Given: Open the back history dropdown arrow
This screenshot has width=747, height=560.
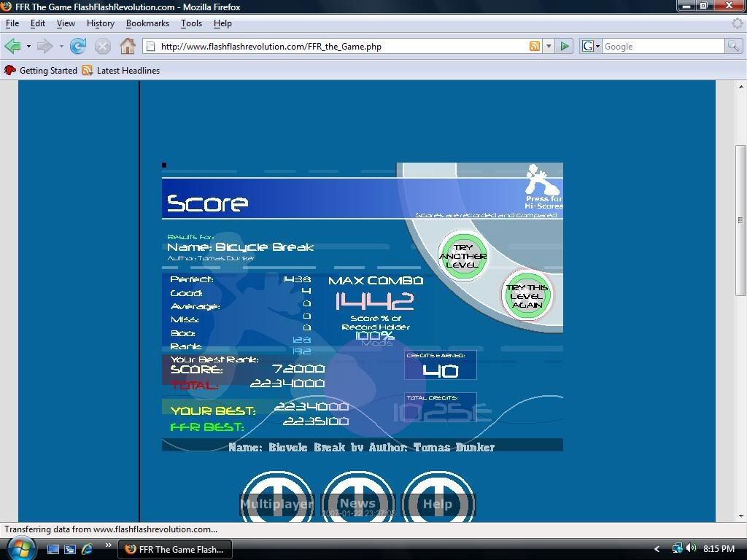Looking at the screenshot, I should 28,47.
